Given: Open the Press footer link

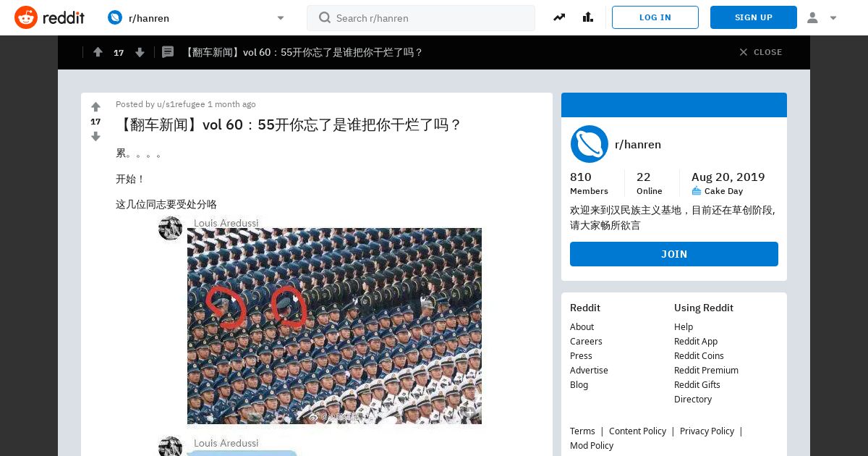Looking at the screenshot, I should click(581, 355).
